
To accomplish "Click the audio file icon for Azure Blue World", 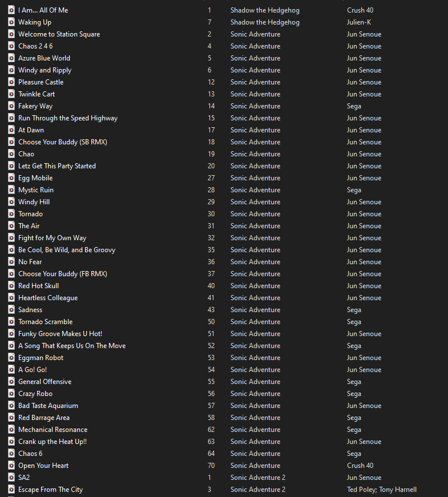I will coord(11,58).
